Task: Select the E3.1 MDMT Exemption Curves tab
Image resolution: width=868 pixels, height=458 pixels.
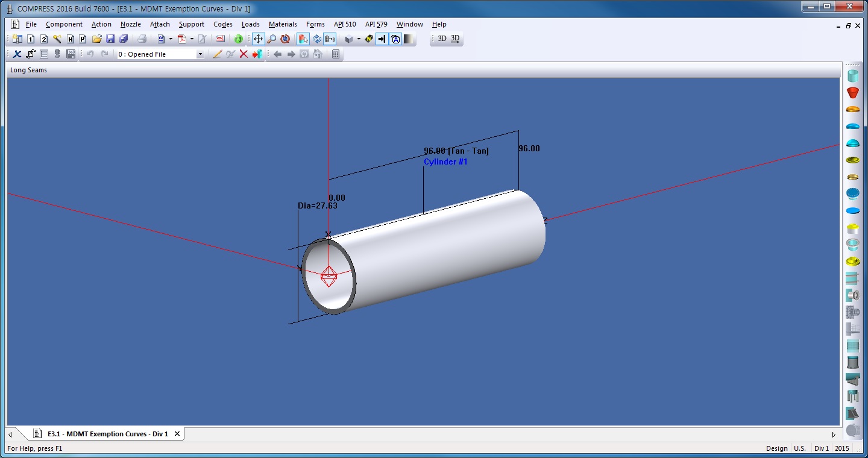Action: point(108,434)
